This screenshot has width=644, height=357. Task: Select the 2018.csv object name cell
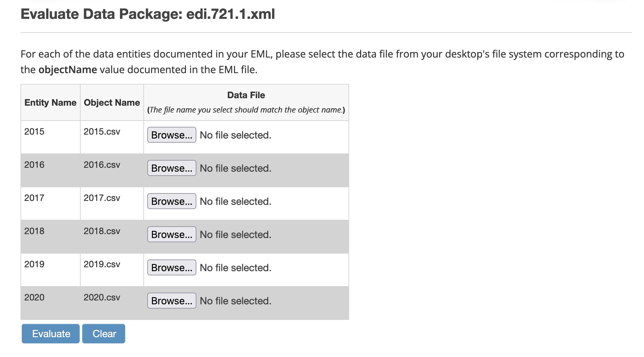point(112,237)
